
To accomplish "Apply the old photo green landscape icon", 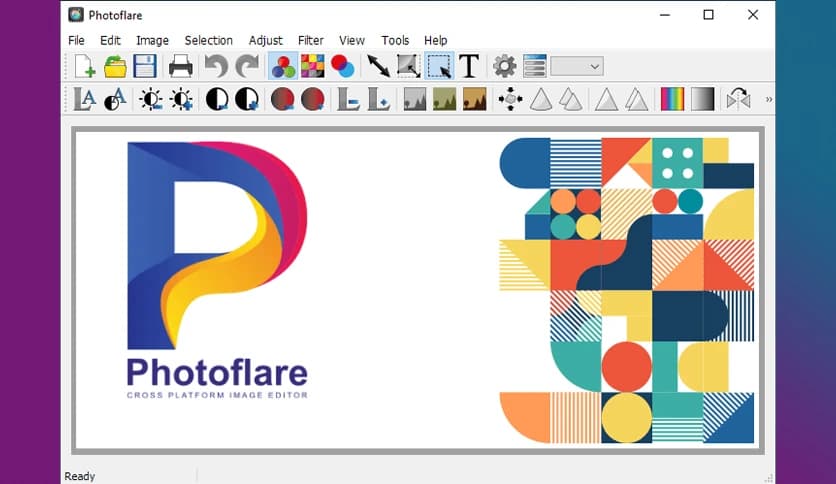I will [x=444, y=99].
